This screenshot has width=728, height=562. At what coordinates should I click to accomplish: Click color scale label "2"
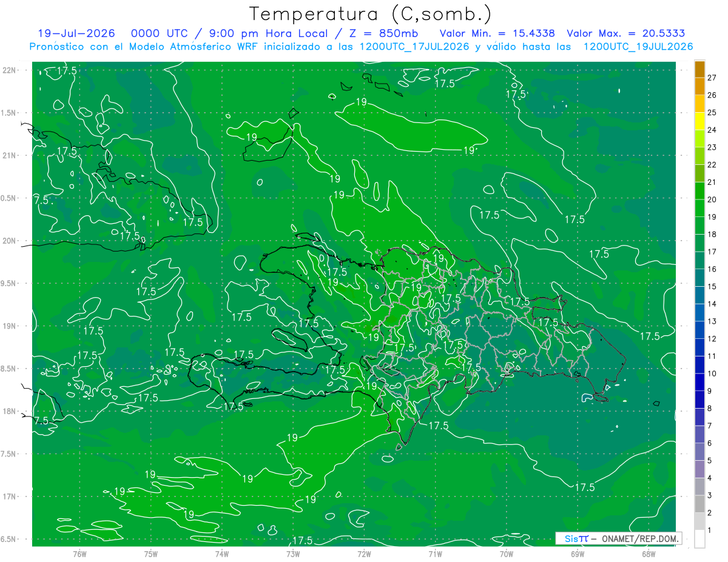[710, 513]
